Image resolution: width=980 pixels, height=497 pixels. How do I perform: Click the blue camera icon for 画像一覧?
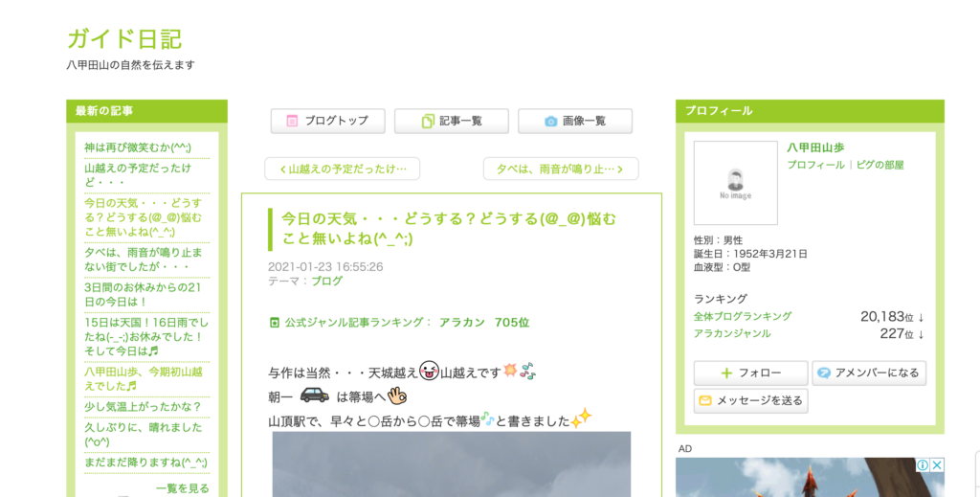550,122
